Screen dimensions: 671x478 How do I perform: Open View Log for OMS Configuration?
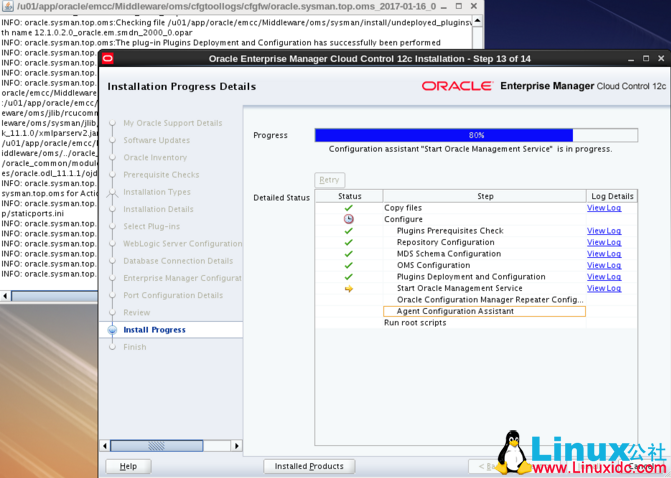tap(604, 265)
